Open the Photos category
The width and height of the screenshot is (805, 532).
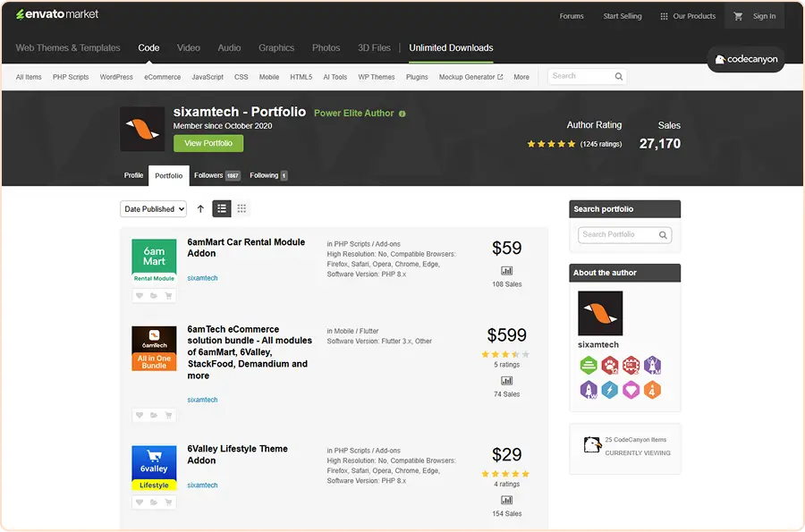pyautogui.click(x=326, y=47)
